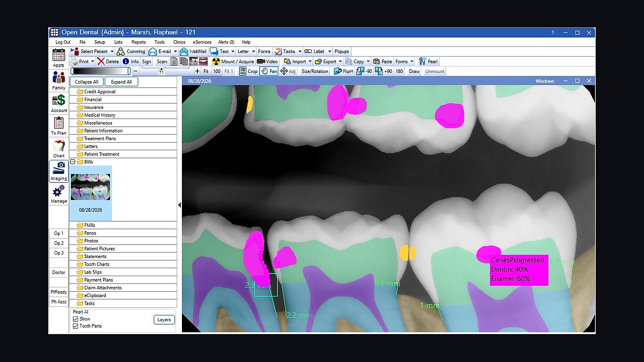Delete the selected image
The width and height of the screenshot is (644, 362).
point(108,62)
